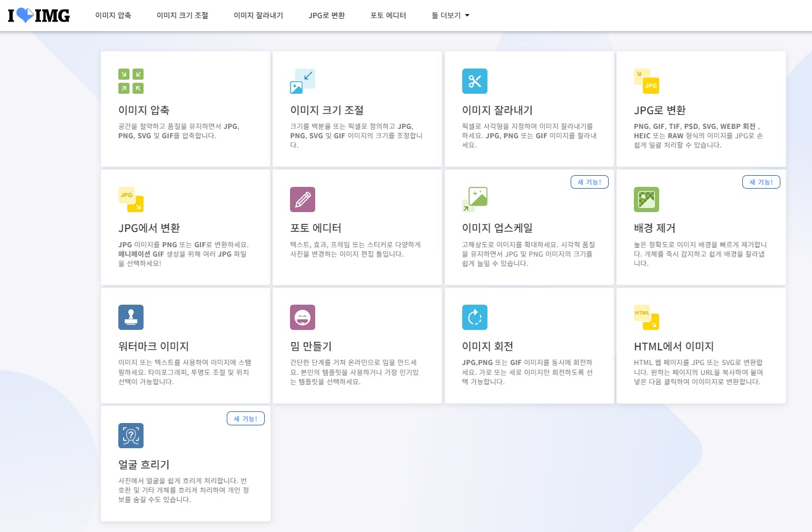Open 포토 에디터 from the top menu
Viewport: 812px width, 532px height.
pyautogui.click(x=388, y=15)
